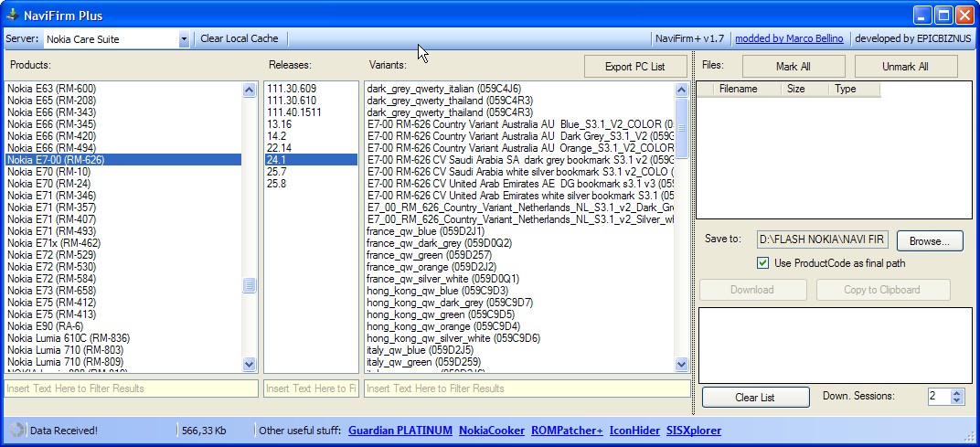
Task: Click the Save to path field
Action: click(x=823, y=240)
